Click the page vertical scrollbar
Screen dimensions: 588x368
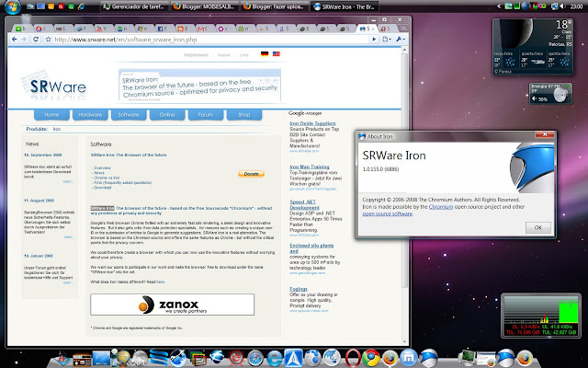[x=404, y=169]
